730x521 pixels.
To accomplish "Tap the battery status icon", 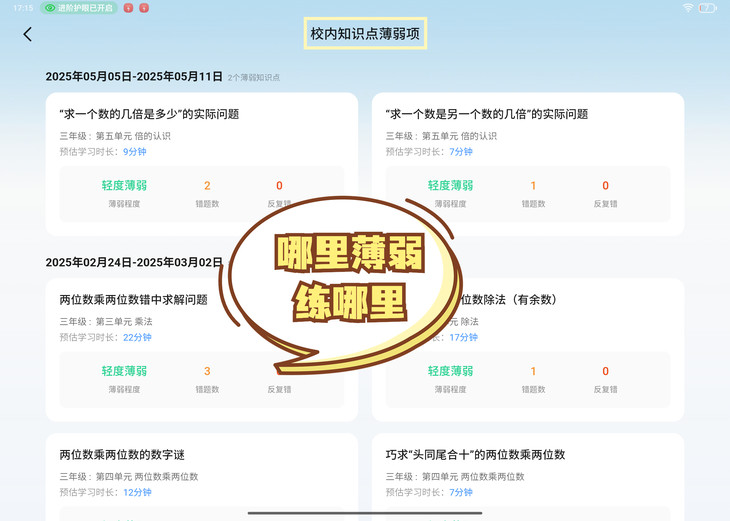I will (x=707, y=8).
